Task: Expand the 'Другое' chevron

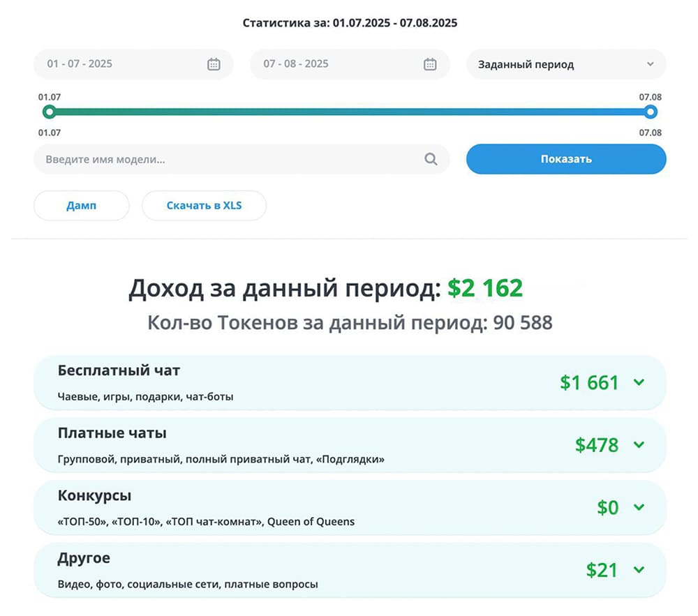Action: [x=639, y=570]
